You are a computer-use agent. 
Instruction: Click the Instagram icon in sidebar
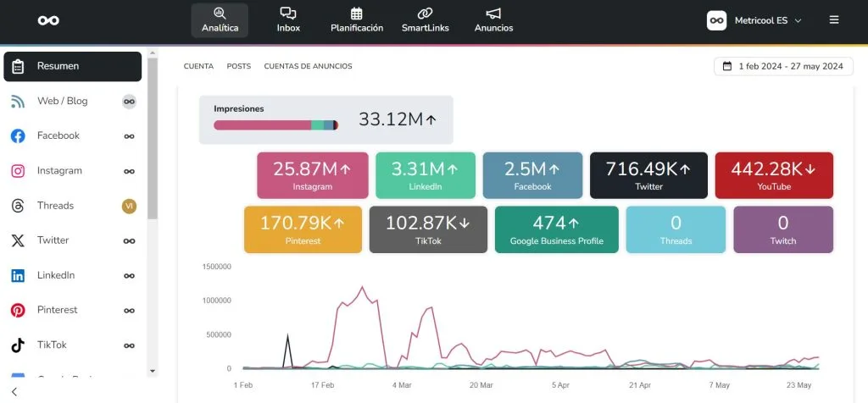[18, 171]
